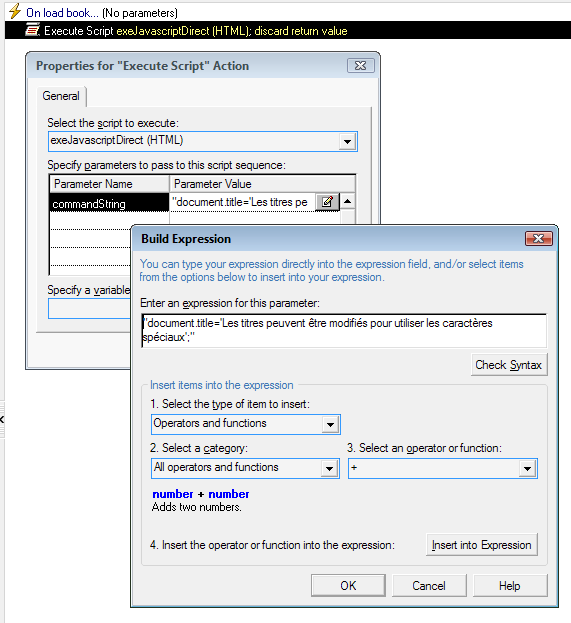Expand the script to execute dropdown
This screenshot has width=571, height=623.
(347, 141)
